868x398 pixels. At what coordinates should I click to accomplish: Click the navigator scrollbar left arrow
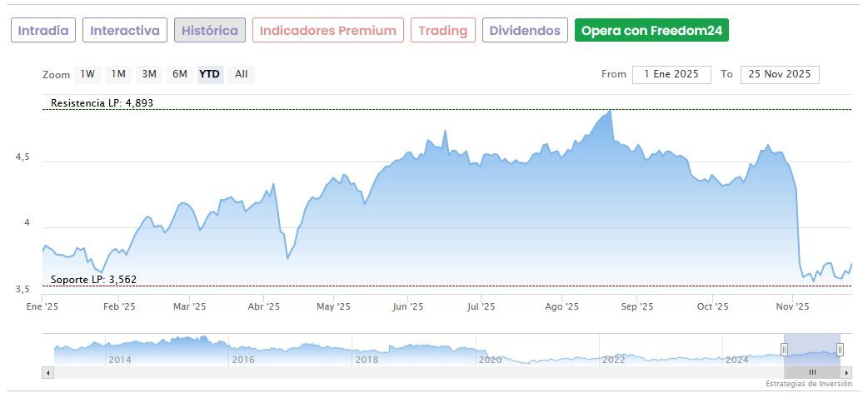47,372
